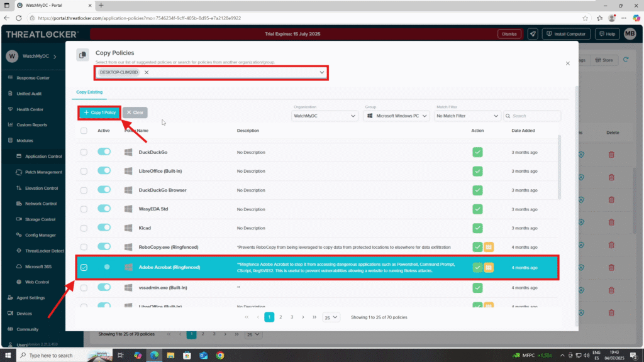Uncheck the Adobe Acrobat (Ringfenced) checkbox
Image resolution: width=644 pixels, height=362 pixels.
tap(84, 268)
